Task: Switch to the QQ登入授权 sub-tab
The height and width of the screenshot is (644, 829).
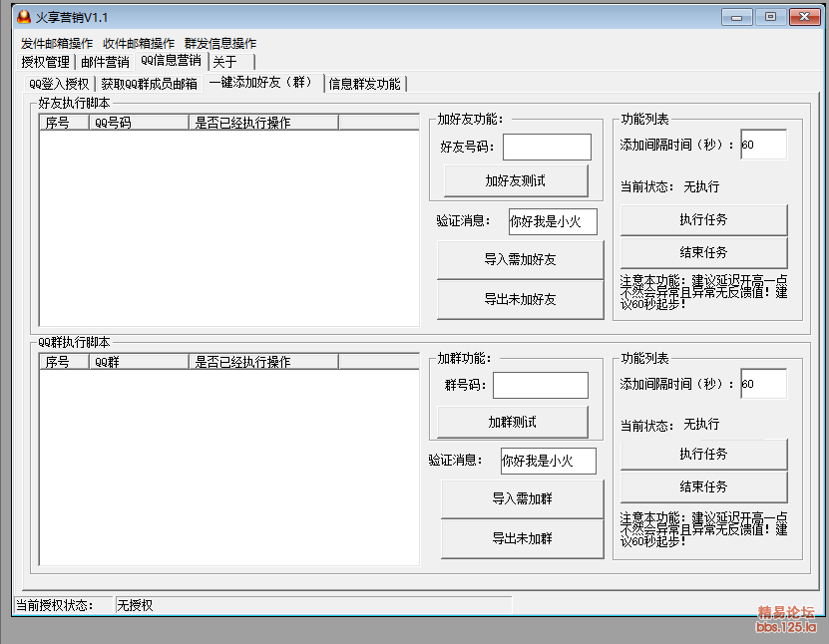Action: pos(59,84)
